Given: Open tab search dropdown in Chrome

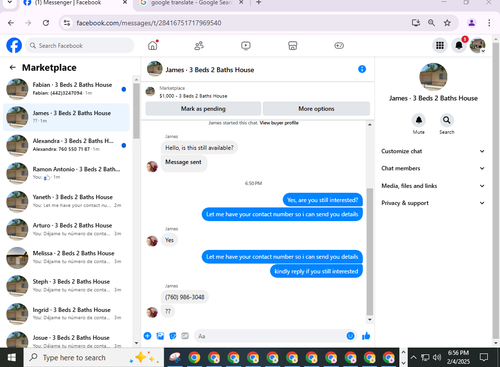Looking at the screenshot, I should 10,3.
